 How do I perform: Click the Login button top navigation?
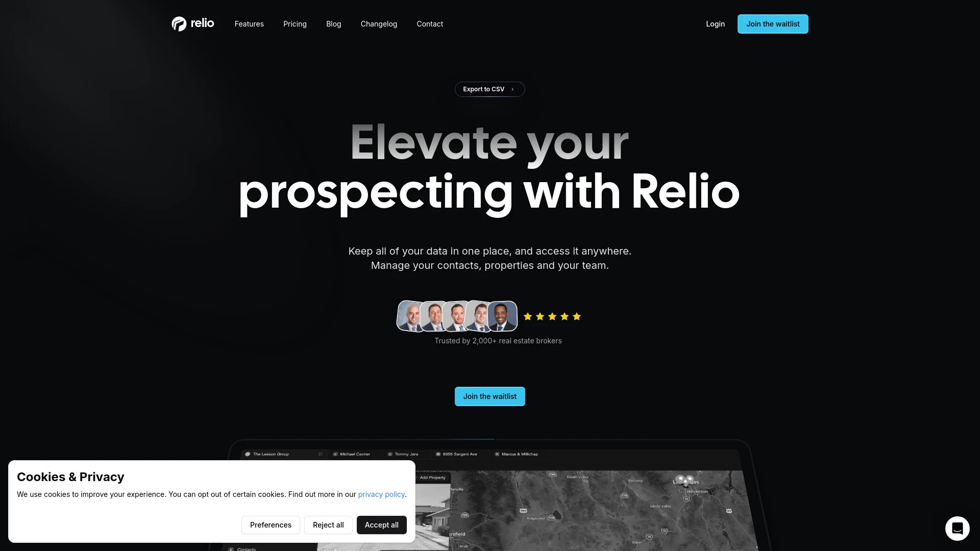tap(715, 23)
